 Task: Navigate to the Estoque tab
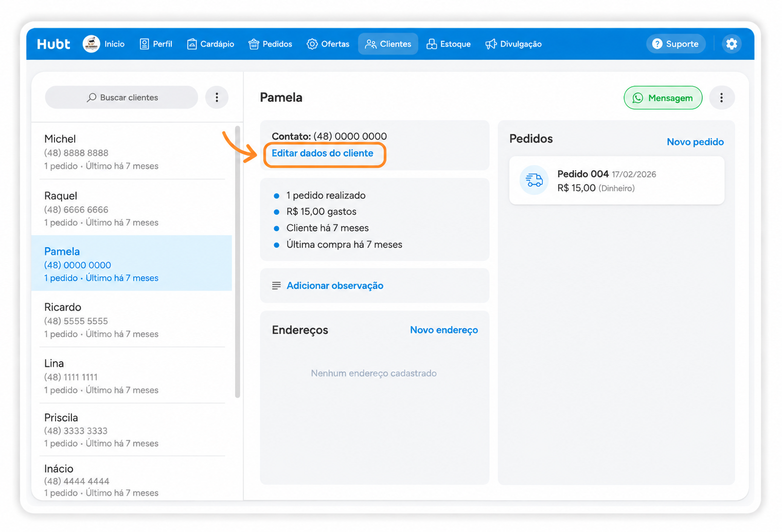[449, 44]
